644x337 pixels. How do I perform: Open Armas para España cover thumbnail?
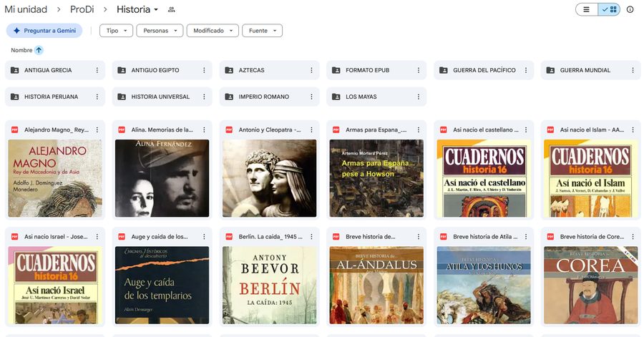pos(376,178)
